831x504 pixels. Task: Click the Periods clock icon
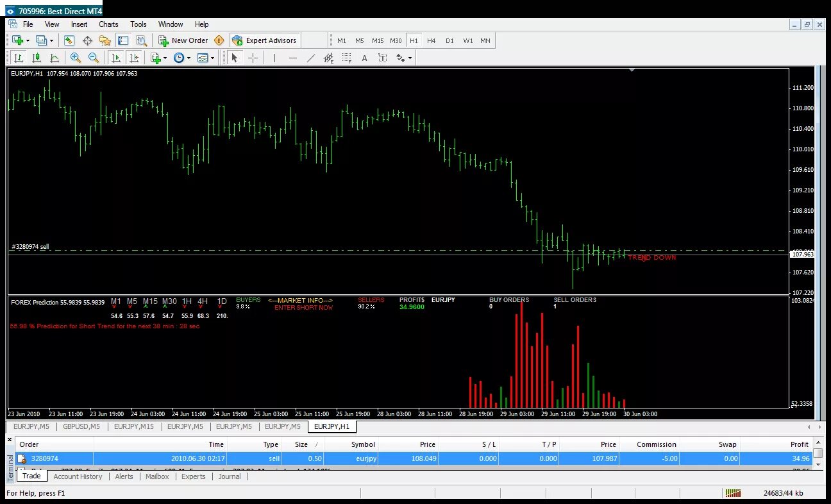(179, 58)
